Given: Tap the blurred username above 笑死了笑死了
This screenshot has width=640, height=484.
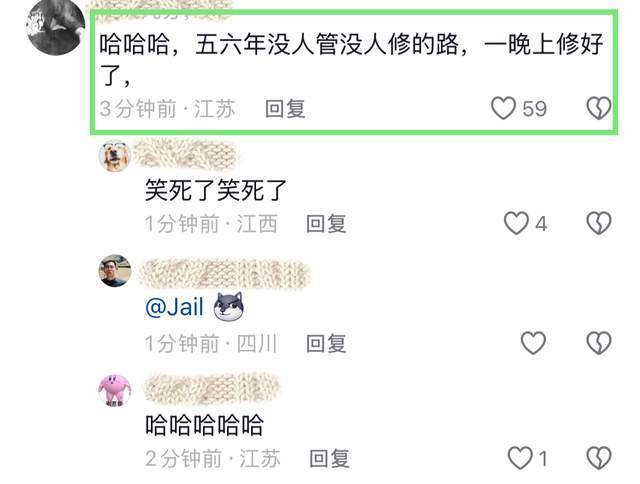Looking at the screenshot, I should click(x=186, y=154).
